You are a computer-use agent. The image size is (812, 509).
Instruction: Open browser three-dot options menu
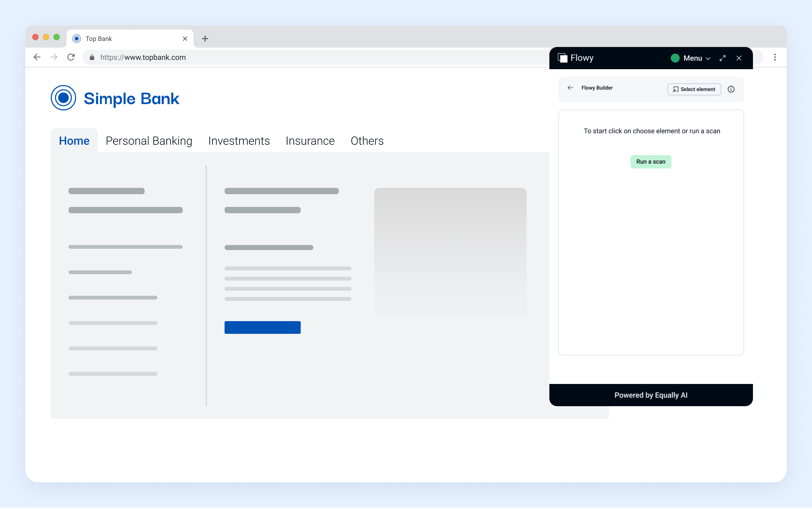coord(775,57)
